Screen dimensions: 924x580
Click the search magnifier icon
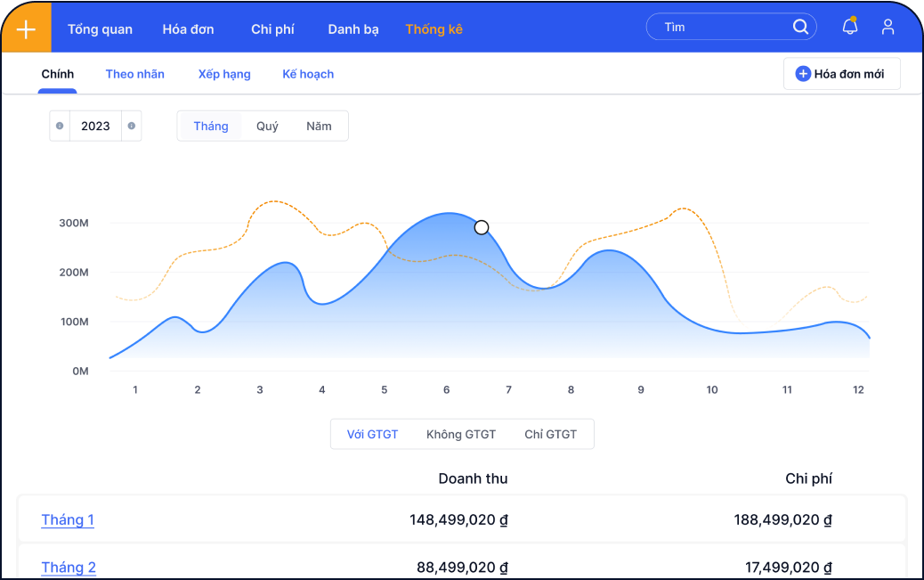[800, 27]
